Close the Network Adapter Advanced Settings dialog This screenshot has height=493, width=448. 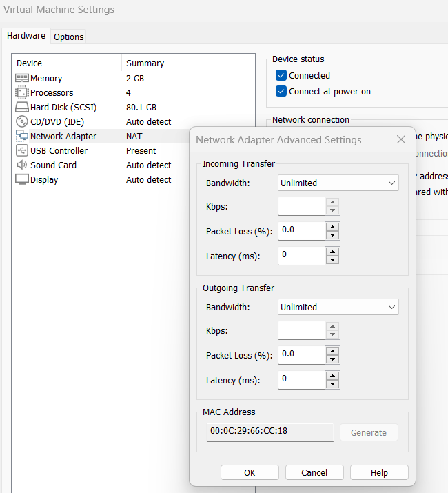401,140
